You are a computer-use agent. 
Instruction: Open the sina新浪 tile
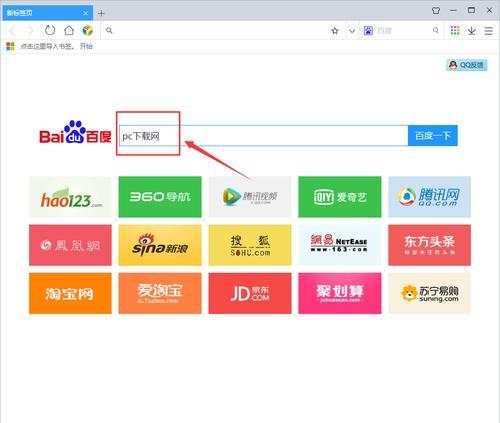tap(160, 245)
